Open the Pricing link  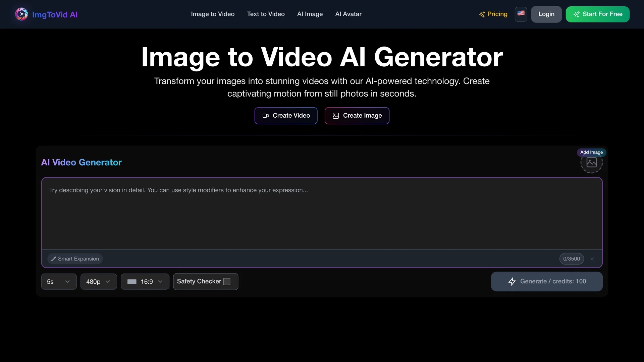pos(493,14)
